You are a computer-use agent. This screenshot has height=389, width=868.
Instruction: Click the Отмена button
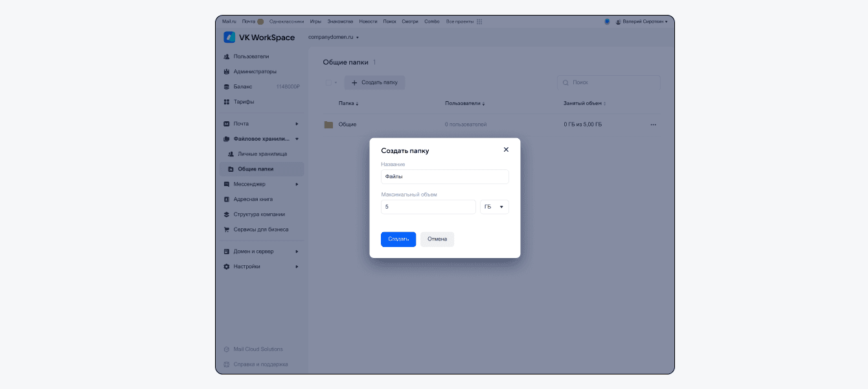click(437, 239)
